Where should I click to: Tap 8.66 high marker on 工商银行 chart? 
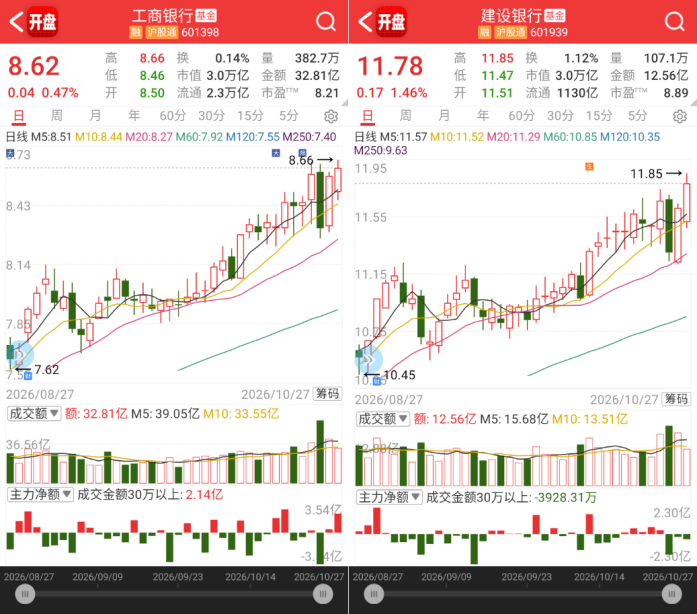310,160
